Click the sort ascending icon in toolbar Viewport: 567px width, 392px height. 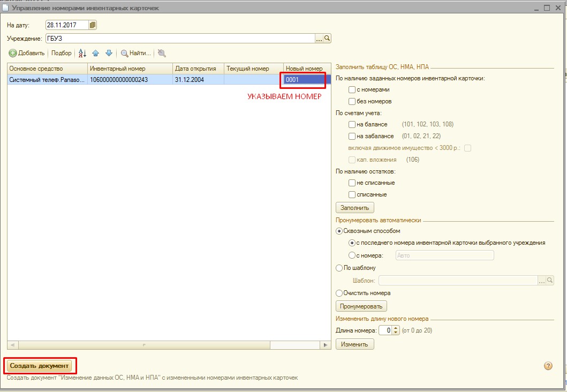(x=82, y=53)
